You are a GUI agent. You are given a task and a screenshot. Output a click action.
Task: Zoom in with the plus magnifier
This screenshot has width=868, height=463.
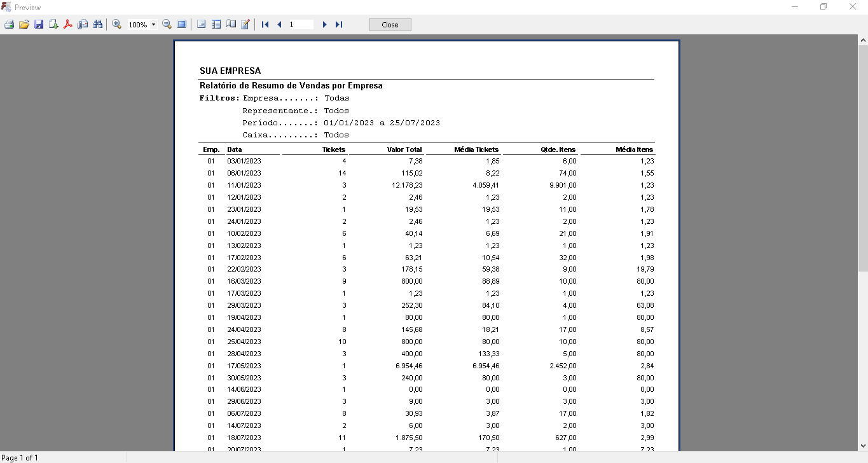pos(117,25)
